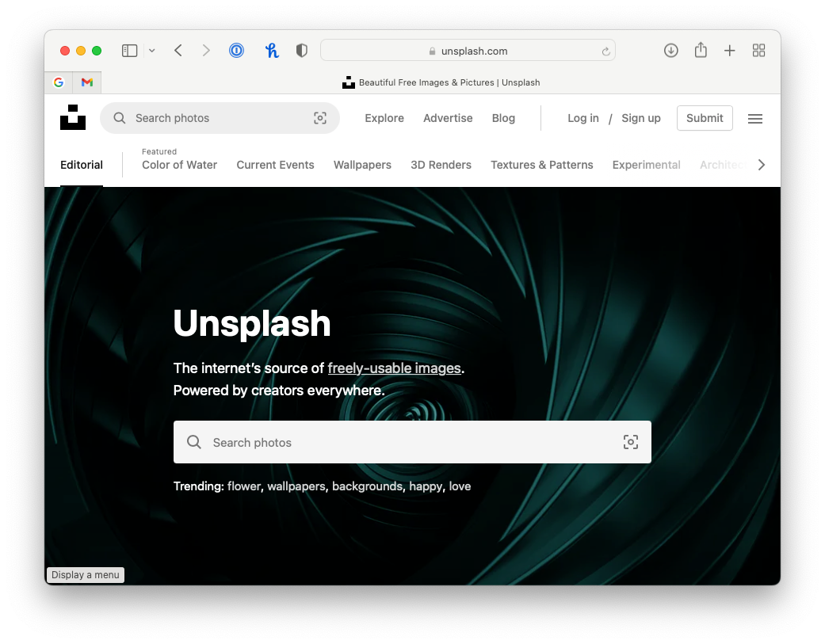
Task: Show Safari downloads
Action: tap(670, 51)
